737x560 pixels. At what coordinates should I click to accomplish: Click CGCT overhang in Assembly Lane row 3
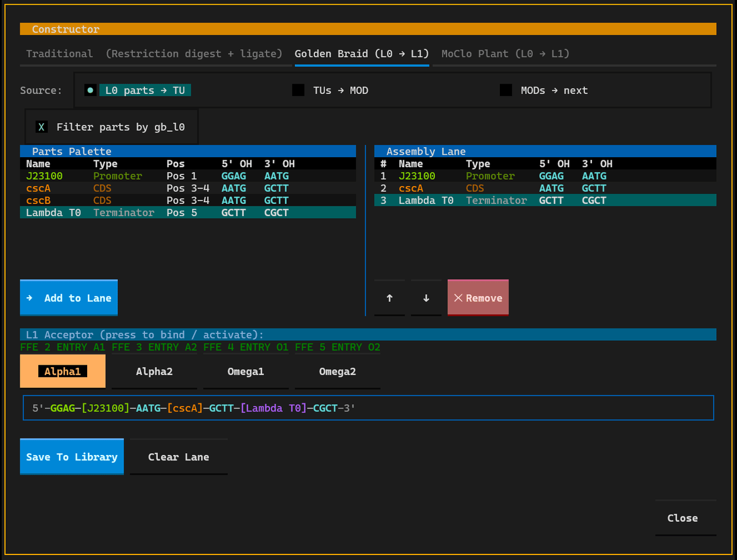click(594, 201)
